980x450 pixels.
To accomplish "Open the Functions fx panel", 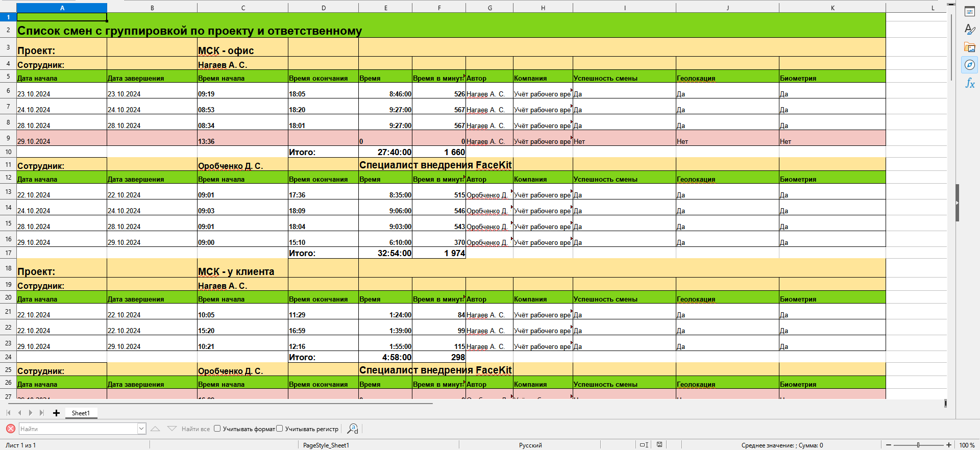I will point(970,83).
